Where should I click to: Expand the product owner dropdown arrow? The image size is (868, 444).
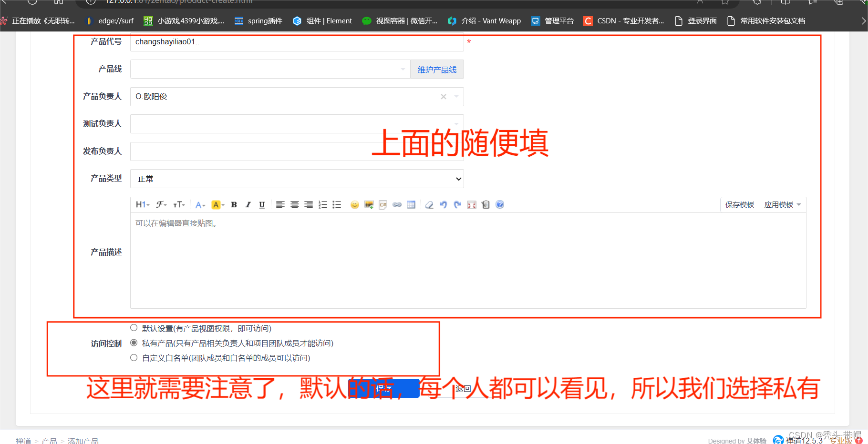tap(456, 97)
